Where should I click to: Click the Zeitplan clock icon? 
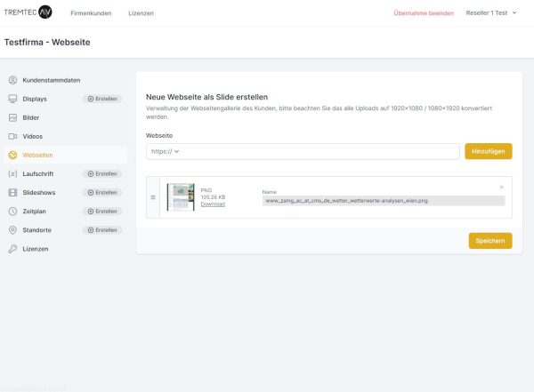pos(12,211)
